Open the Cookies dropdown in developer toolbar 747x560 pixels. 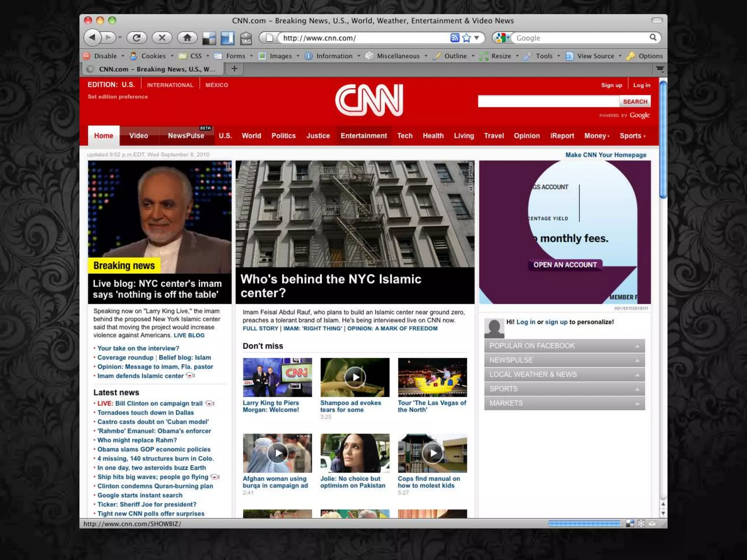(x=153, y=56)
